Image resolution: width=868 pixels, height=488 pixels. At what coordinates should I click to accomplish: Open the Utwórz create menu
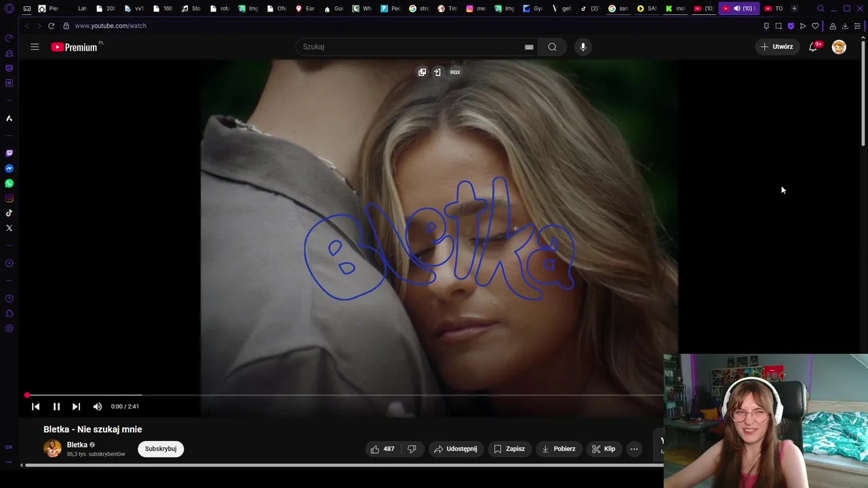pos(777,47)
